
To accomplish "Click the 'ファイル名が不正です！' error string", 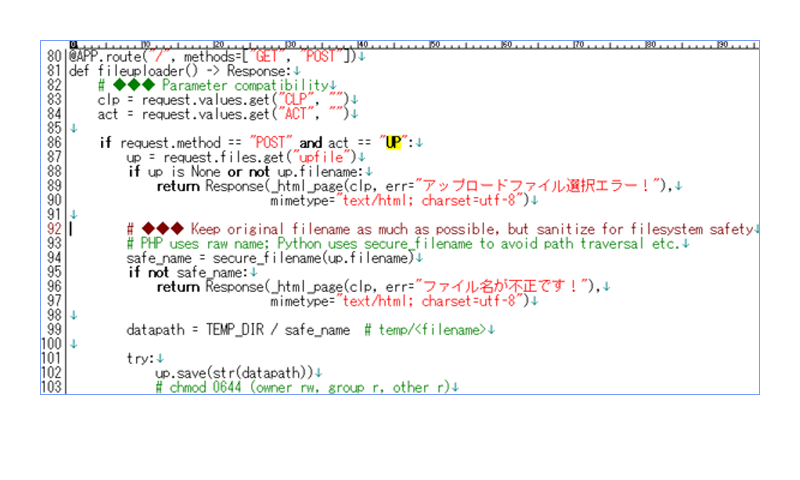I will (x=501, y=287).
